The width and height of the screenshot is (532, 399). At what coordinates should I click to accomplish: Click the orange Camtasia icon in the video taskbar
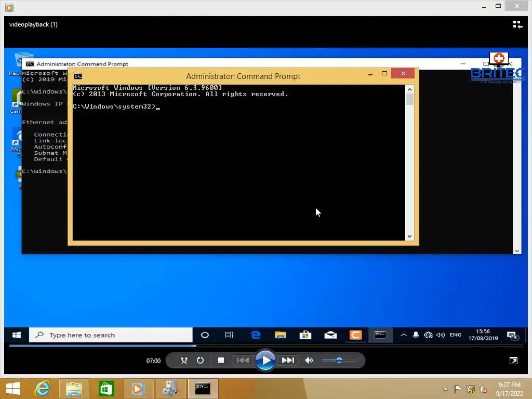pyautogui.click(x=355, y=335)
